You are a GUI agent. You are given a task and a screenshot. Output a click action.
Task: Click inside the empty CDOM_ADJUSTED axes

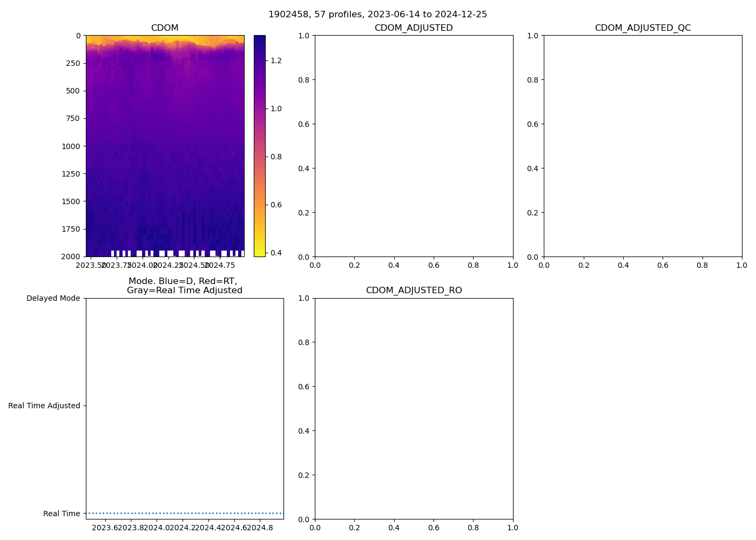[x=414, y=146]
